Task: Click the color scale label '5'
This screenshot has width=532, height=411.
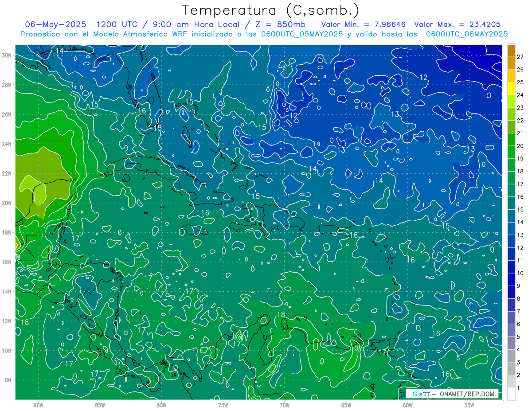Action: (519, 337)
